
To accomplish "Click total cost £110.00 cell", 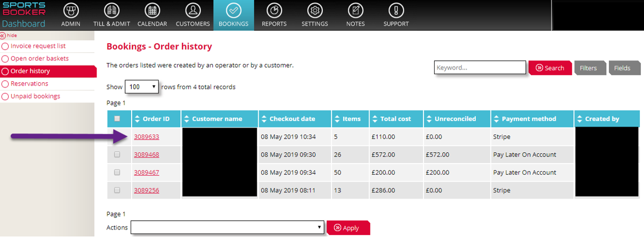I will pyautogui.click(x=383, y=137).
